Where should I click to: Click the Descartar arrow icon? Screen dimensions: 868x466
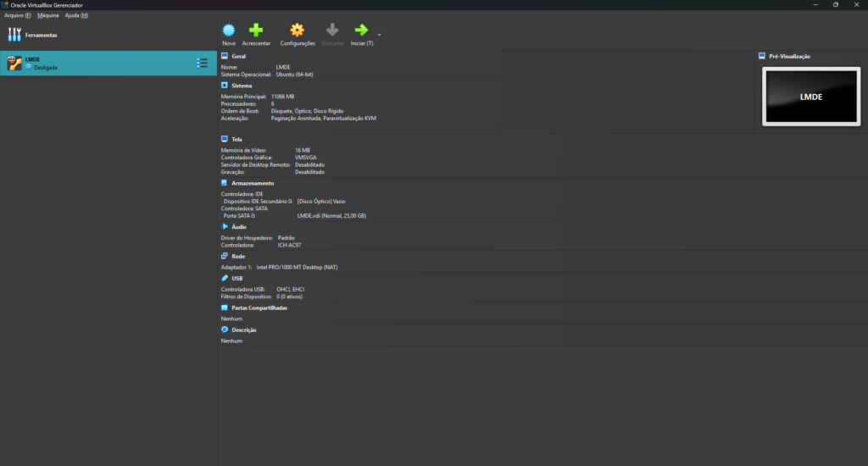(332, 31)
